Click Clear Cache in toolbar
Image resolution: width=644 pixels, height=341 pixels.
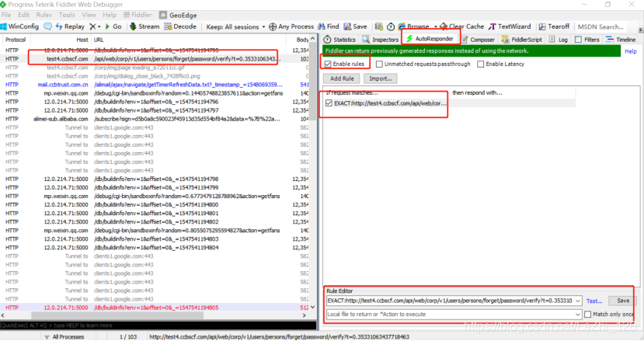point(461,26)
